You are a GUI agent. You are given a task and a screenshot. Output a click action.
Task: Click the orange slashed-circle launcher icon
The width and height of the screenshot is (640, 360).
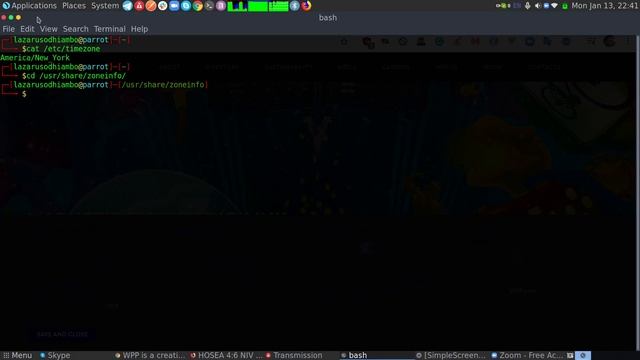click(x=151, y=6)
